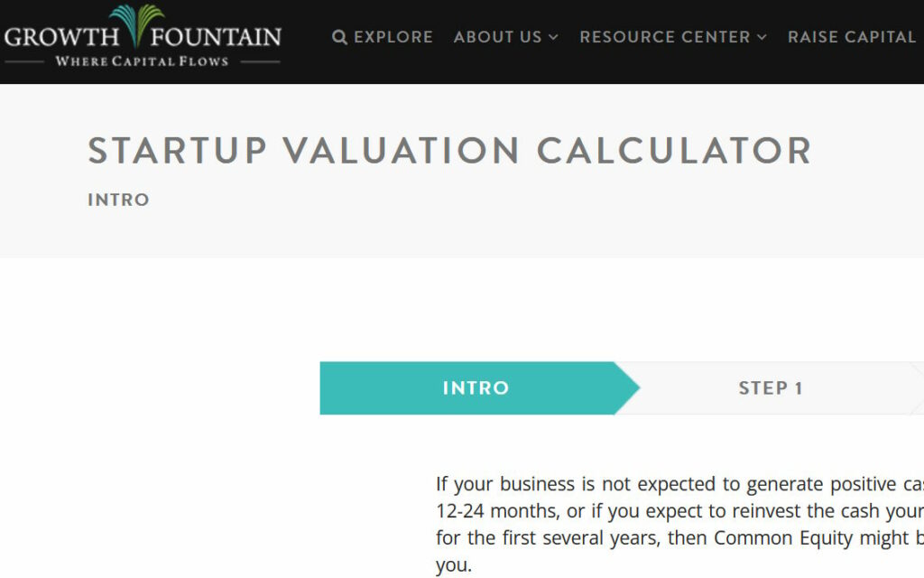Go to Raise Capital
The height and width of the screenshot is (578, 924).
(x=851, y=37)
